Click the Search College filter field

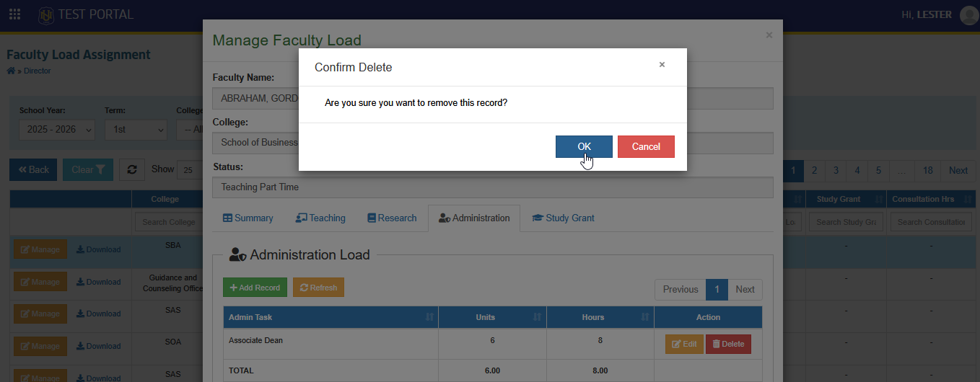pyautogui.click(x=168, y=222)
